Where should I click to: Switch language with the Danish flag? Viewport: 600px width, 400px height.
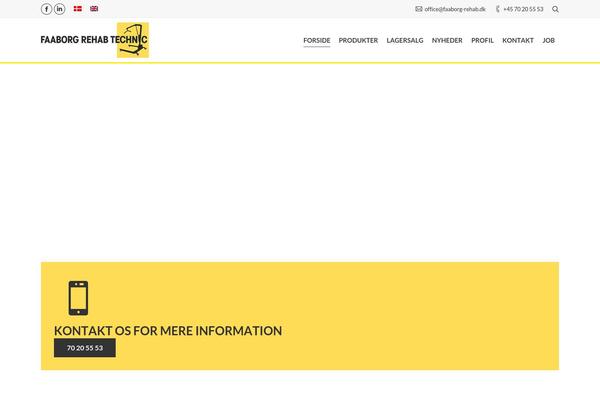[78, 8]
